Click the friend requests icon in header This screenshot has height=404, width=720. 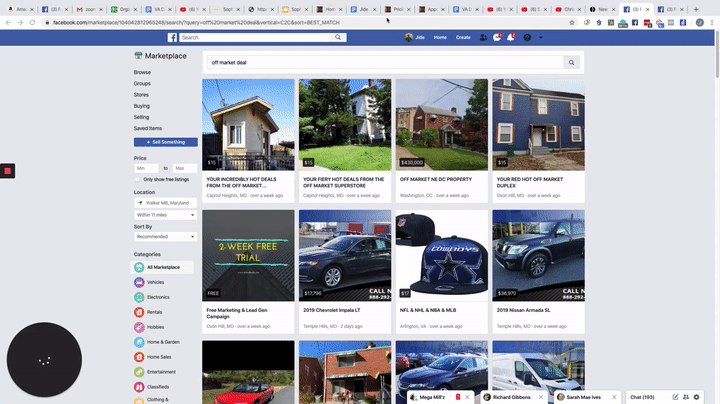(483, 37)
